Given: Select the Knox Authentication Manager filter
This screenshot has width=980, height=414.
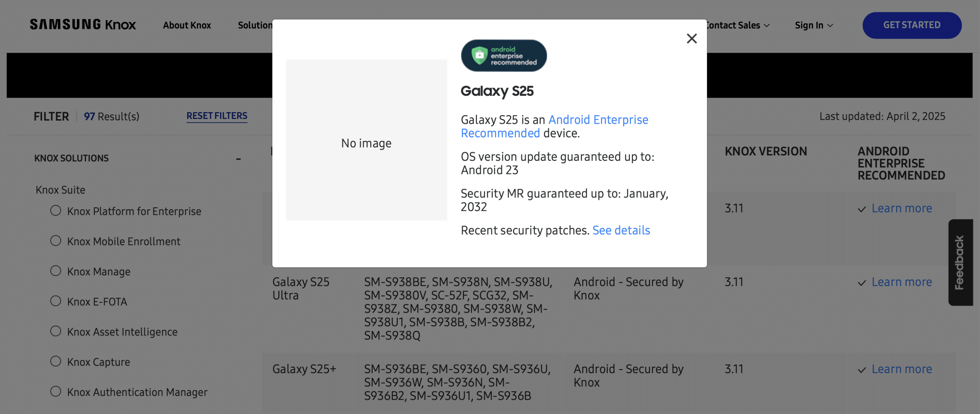Looking at the screenshot, I should click(56, 391).
